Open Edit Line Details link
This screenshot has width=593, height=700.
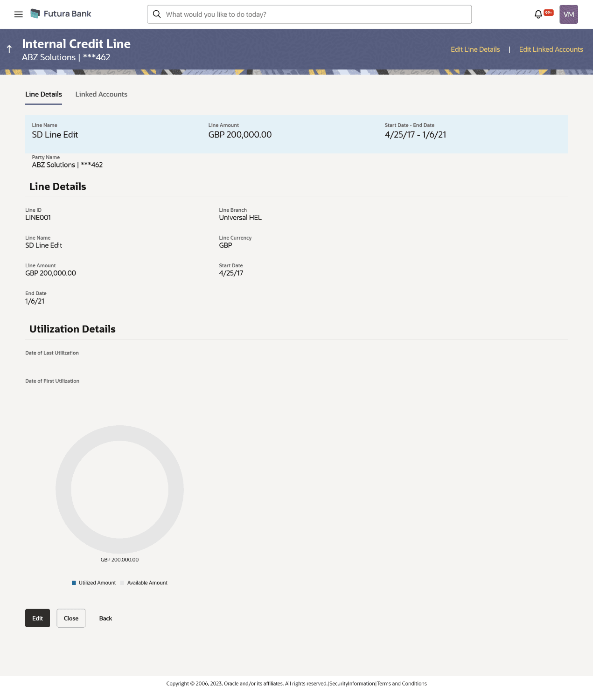point(475,49)
